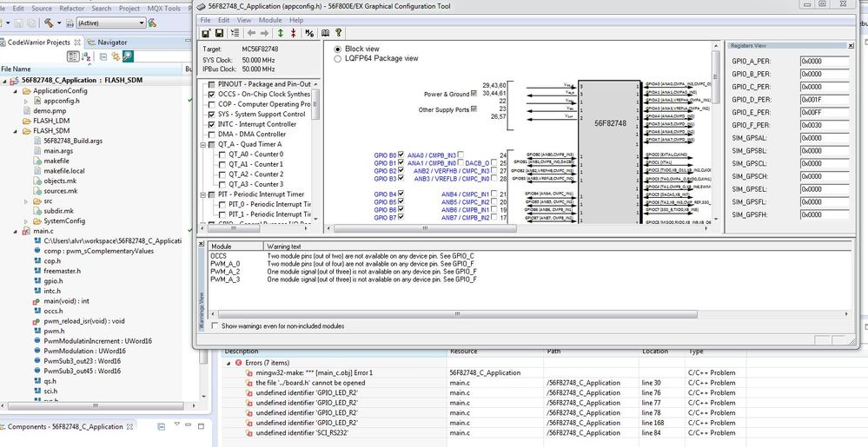Viewport: 868px width, 447px height.
Task: Open the Components view menu triangle
Action: click(177, 424)
